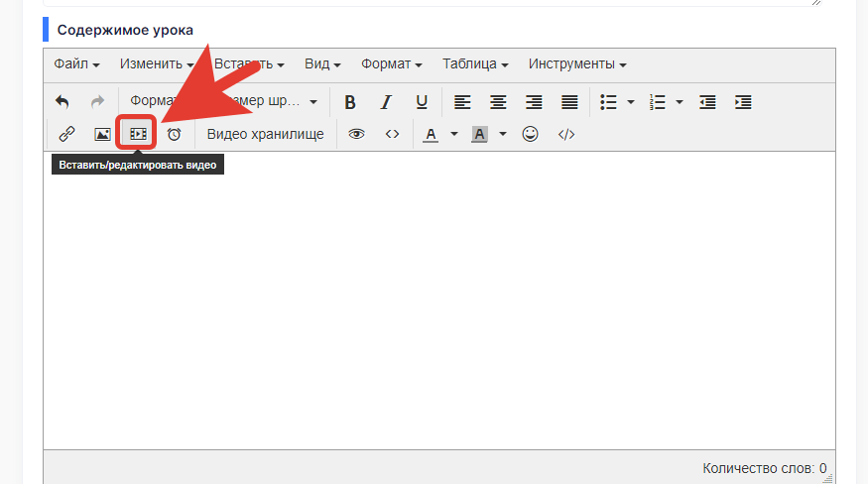Open the Формат styles dropdown in toolbar
Screen dimensions: 868x484
click(152, 102)
